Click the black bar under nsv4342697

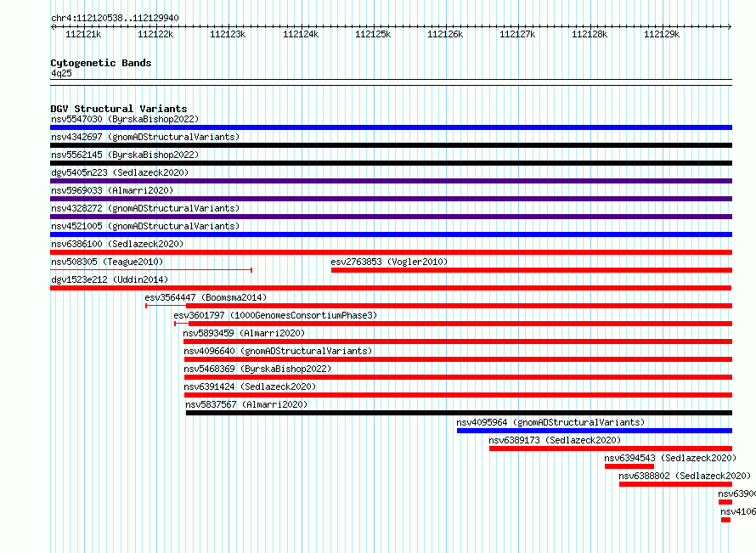tap(391, 145)
